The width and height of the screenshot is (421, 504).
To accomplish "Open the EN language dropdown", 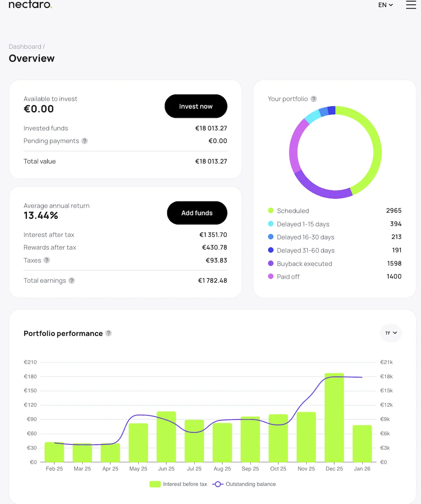I will (x=385, y=5).
